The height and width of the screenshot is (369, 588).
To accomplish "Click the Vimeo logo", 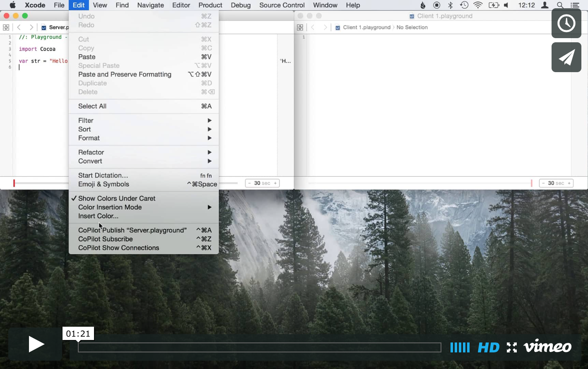I will coord(547,347).
